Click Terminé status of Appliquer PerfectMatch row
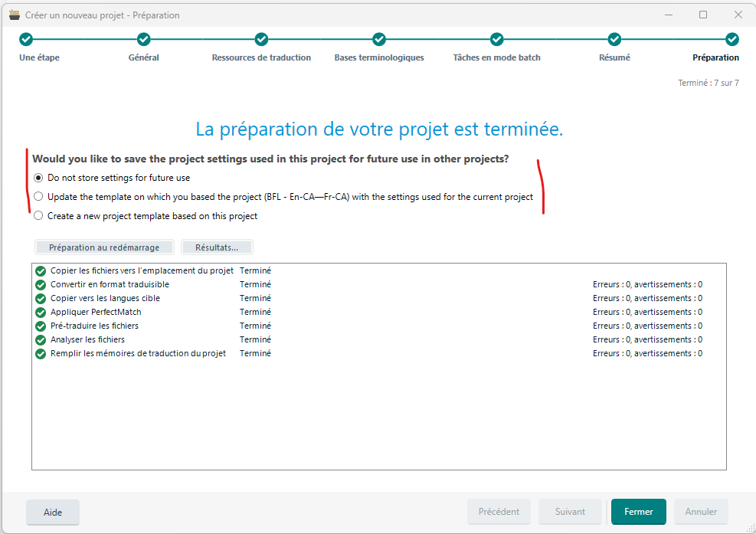Viewport: 756px width, 534px height. (x=256, y=312)
